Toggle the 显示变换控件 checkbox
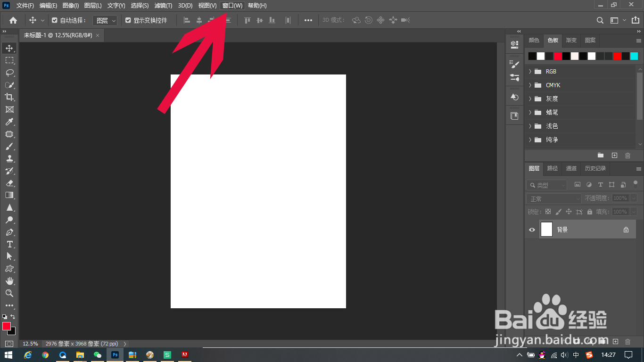 tap(128, 20)
